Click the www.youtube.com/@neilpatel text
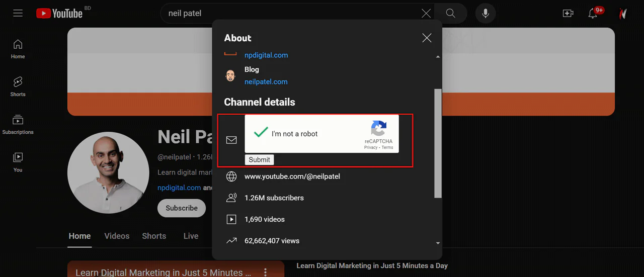644x277 pixels. point(292,176)
